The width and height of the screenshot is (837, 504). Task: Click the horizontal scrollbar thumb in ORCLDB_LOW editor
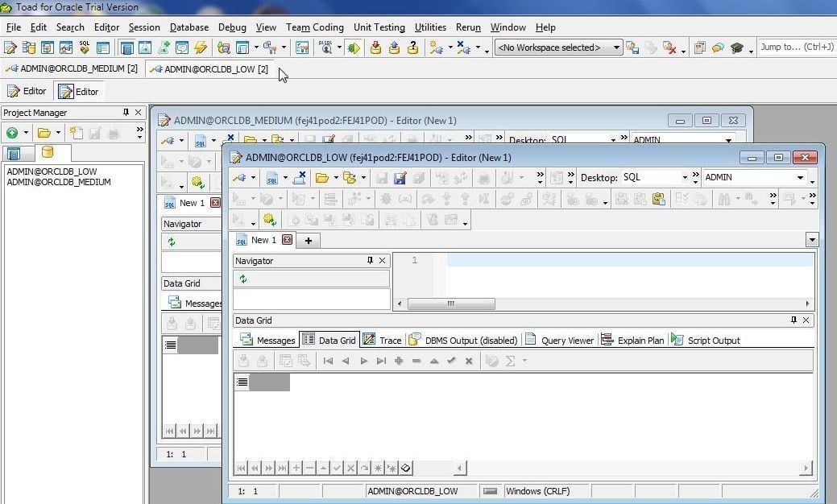[x=451, y=304]
